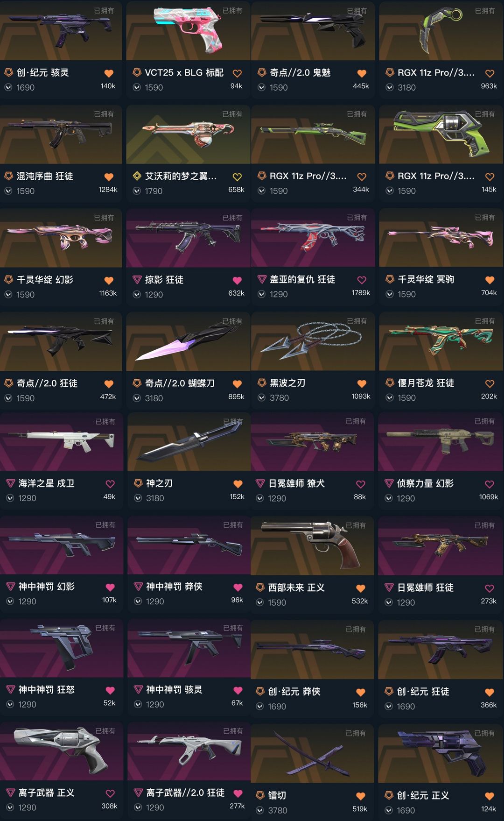
Task: Click the heart icon for 偃月苍龙 狂徒
Action: [x=490, y=383]
